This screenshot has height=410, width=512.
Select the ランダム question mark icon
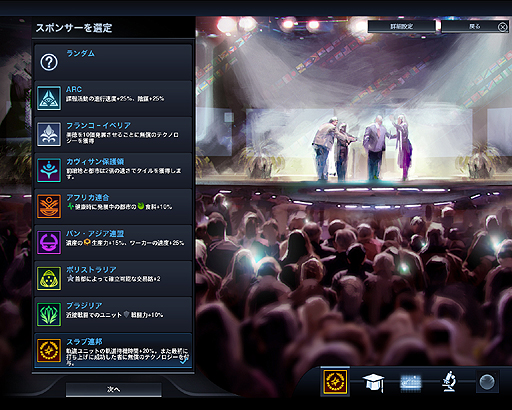[49, 62]
